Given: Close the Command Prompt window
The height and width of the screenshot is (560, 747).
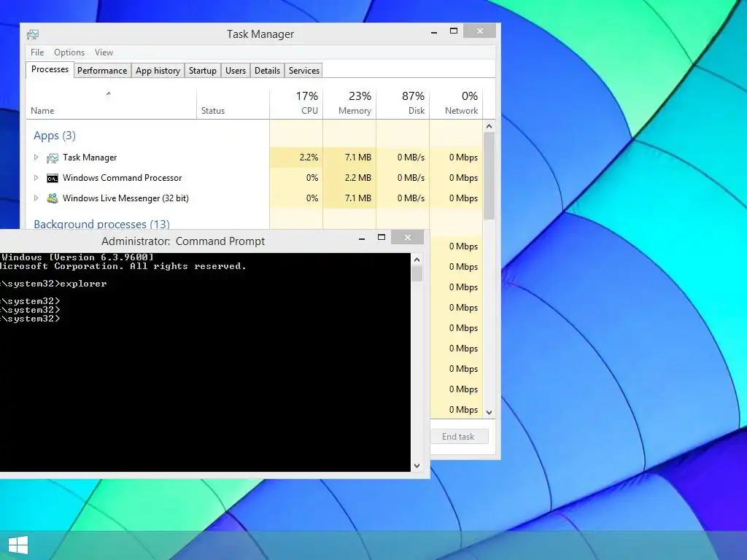Looking at the screenshot, I should click(x=407, y=238).
